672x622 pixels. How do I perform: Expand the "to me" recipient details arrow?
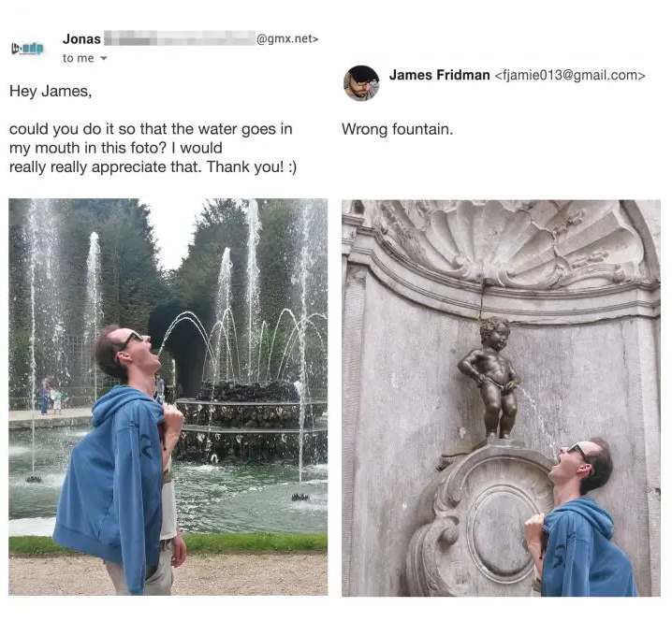pos(103,58)
